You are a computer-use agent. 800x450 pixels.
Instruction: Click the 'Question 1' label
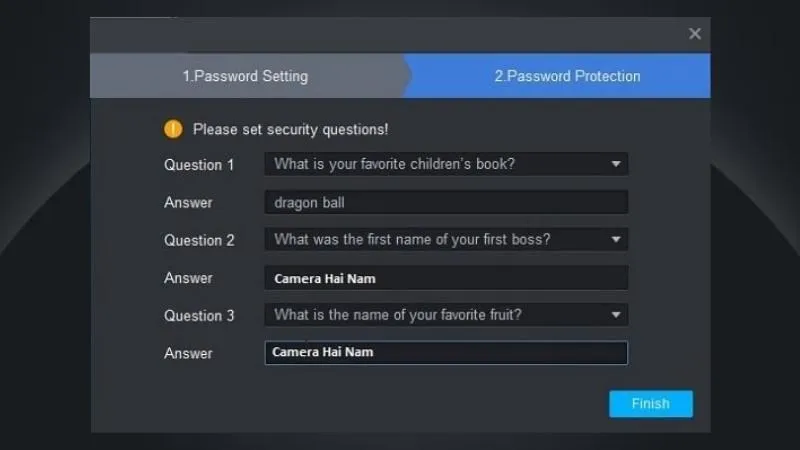coord(199,165)
